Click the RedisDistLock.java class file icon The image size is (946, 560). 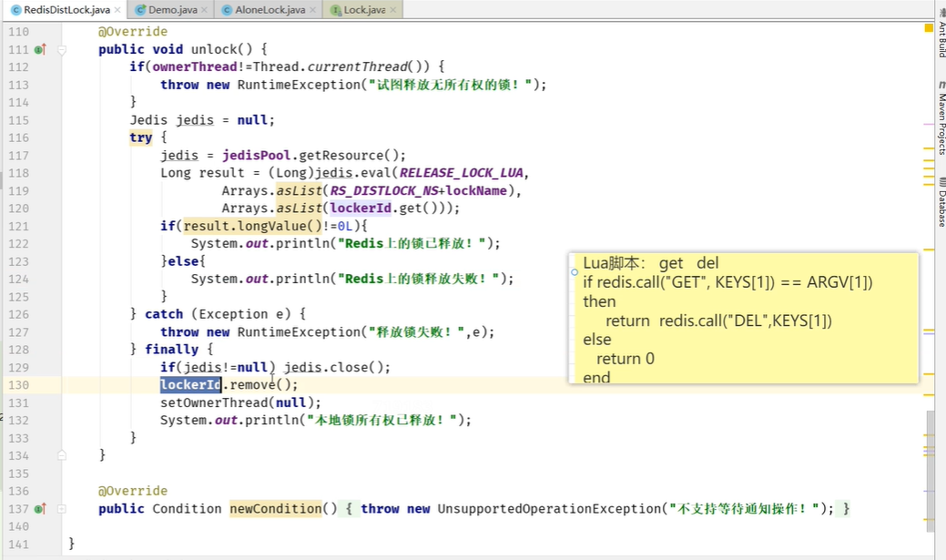click(x=16, y=10)
